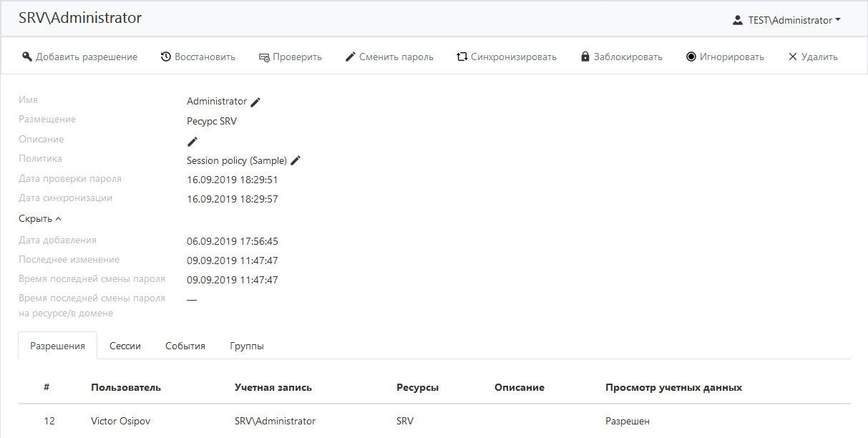This screenshot has width=868, height=438.
Task: Click SRV\Administrator account in the table row
Action: tap(275, 421)
